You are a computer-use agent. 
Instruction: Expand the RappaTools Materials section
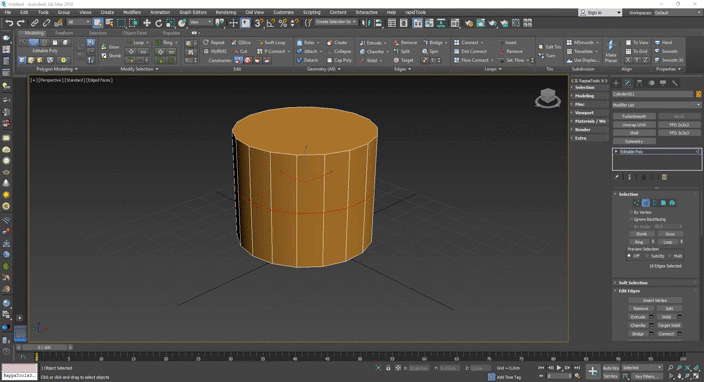[591, 121]
